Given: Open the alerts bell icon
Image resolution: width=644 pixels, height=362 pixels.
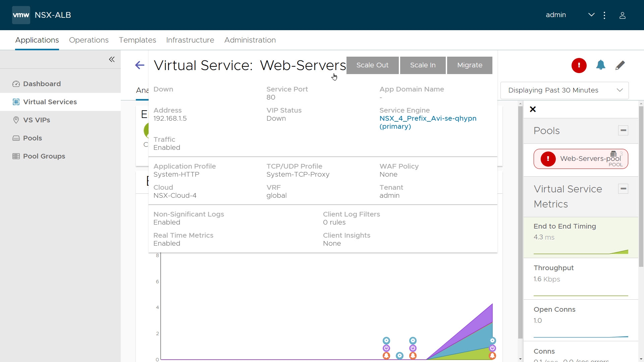Looking at the screenshot, I should [x=601, y=65].
